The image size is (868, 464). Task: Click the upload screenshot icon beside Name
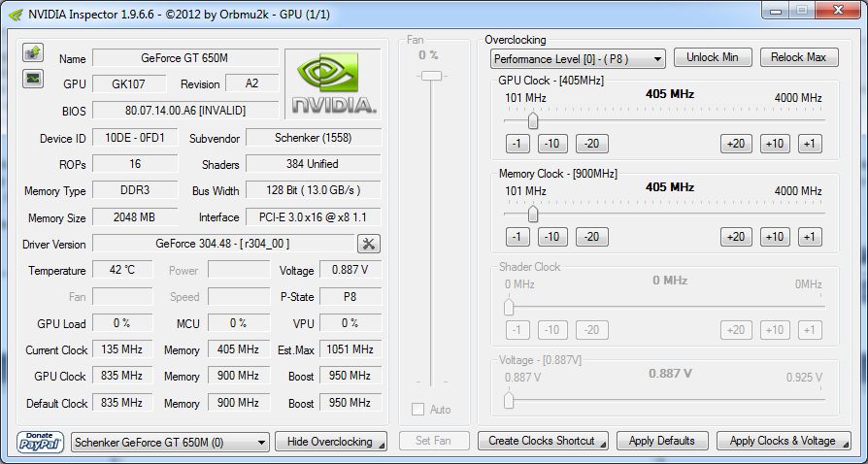click(33, 52)
